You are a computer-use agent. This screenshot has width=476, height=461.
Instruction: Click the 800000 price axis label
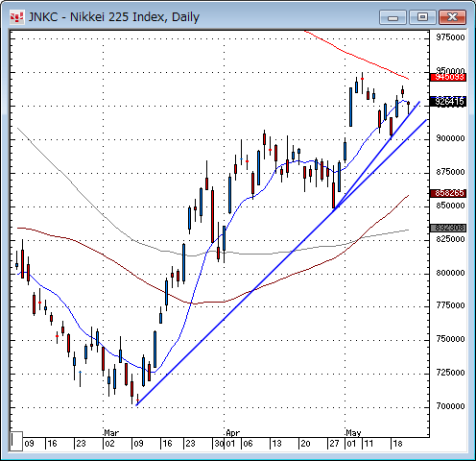(450, 273)
